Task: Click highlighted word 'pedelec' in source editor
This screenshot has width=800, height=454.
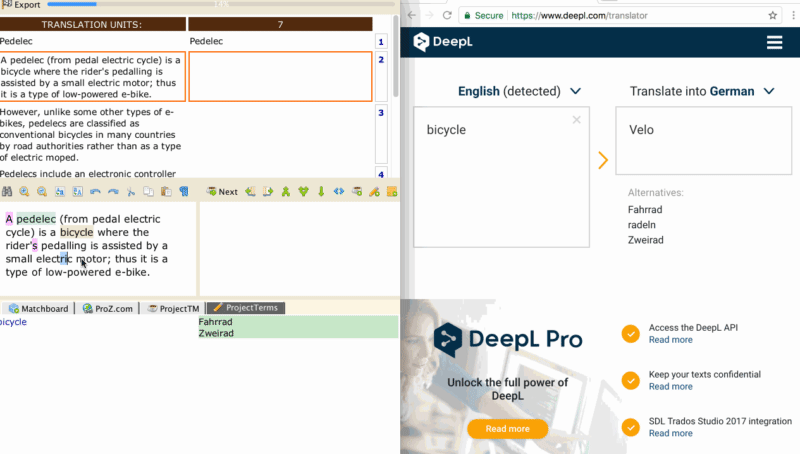Action: coord(36,219)
